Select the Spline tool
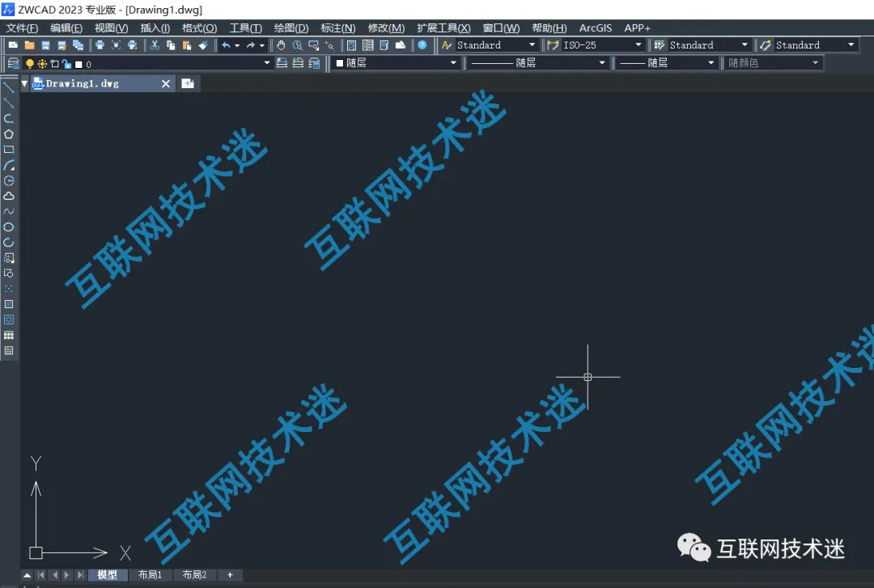The image size is (874, 588). (8, 211)
